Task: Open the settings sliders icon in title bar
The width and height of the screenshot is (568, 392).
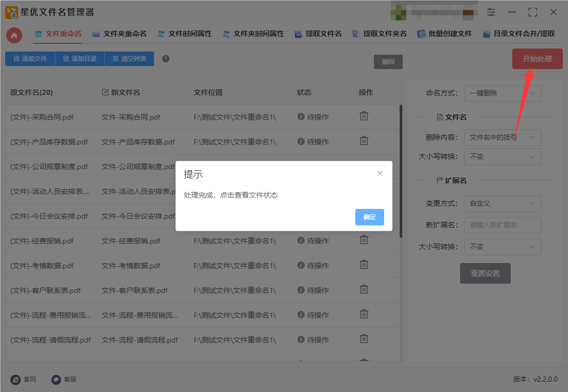Action: point(491,12)
